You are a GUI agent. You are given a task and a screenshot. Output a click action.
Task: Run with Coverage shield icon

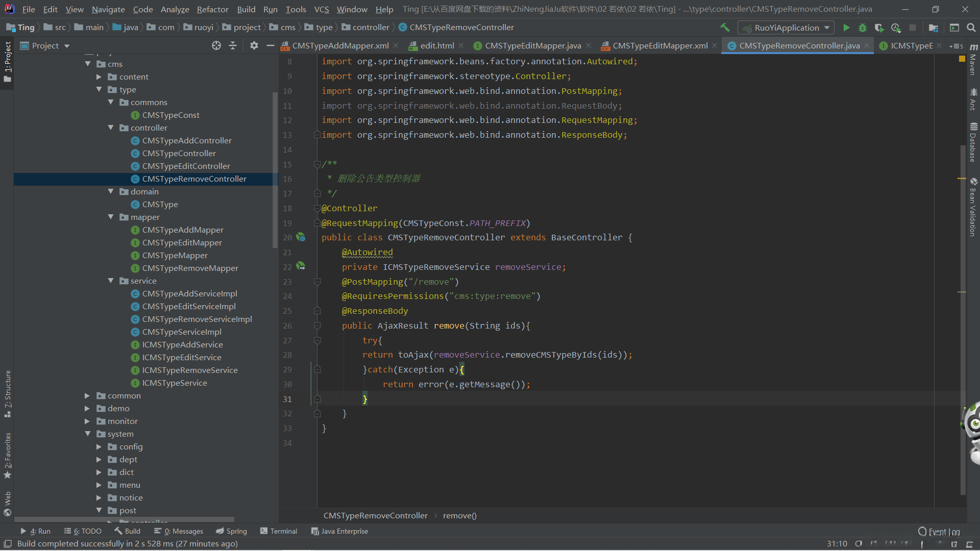coord(879,28)
